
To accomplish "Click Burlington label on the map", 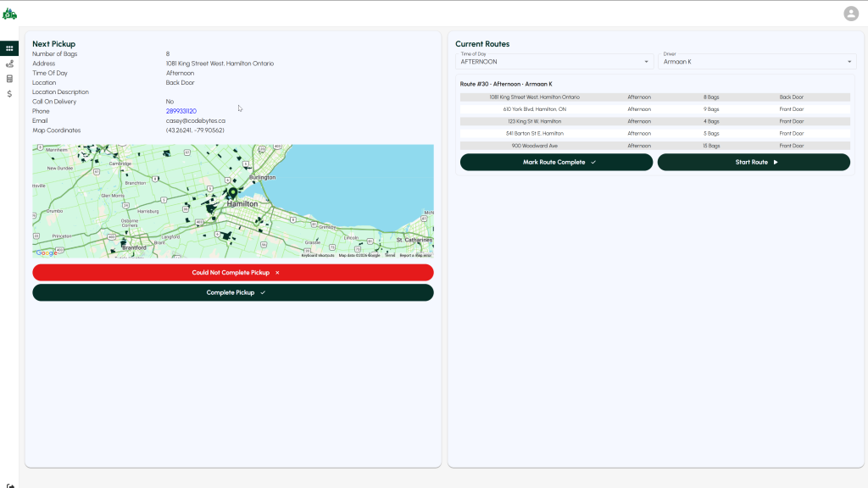I will tap(263, 177).
